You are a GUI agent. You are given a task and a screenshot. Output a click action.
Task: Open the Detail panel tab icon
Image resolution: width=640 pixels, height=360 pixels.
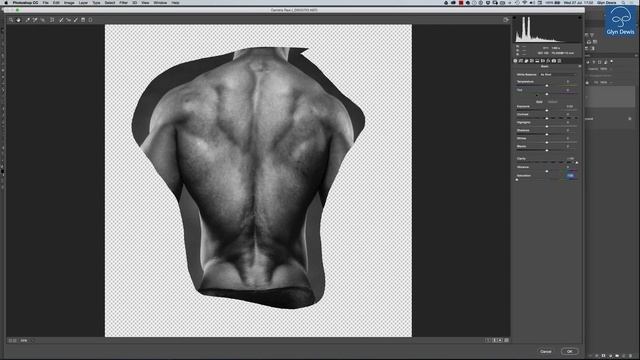click(526, 61)
